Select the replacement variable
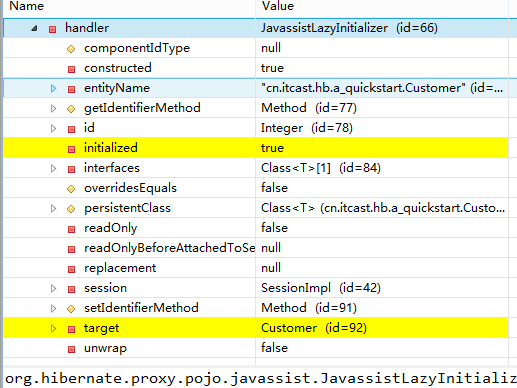This screenshot has width=517, height=388. click(120, 268)
